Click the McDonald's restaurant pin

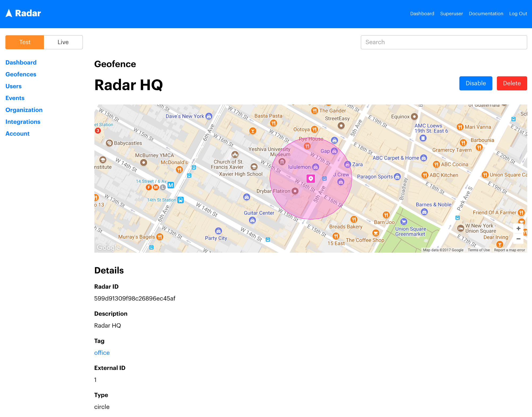coord(180,169)
